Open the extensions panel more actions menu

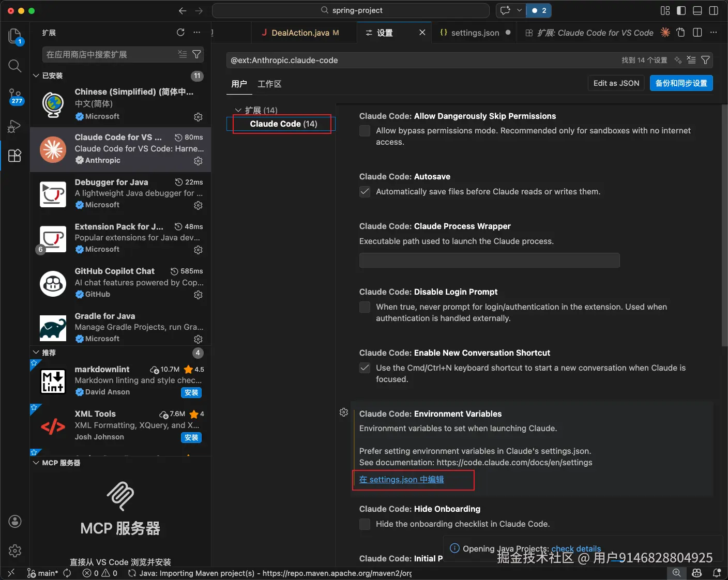[197, 33]
